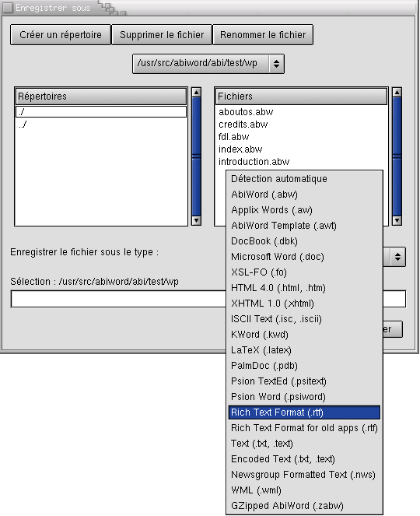This screenshot has height=516, width=420.
Task: Click the Répertoires list scroll down arrow
Action: (196, 220)
